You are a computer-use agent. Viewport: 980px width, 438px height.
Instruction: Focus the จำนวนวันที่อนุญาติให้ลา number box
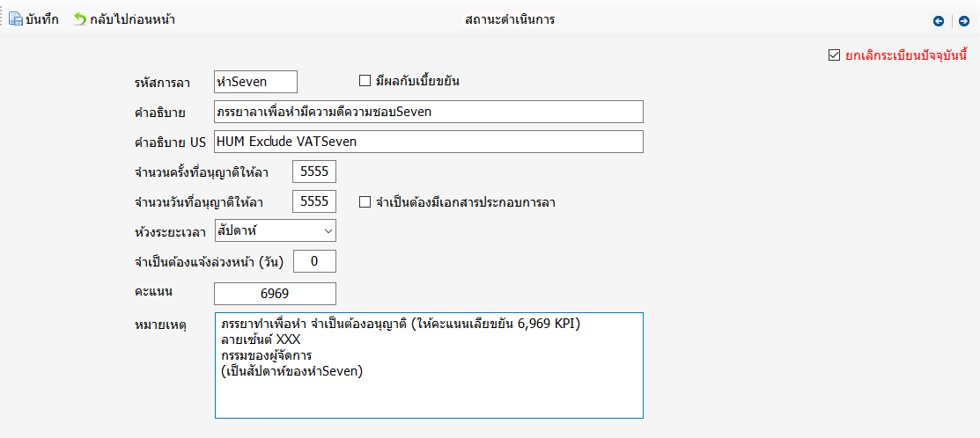[314, 201]
